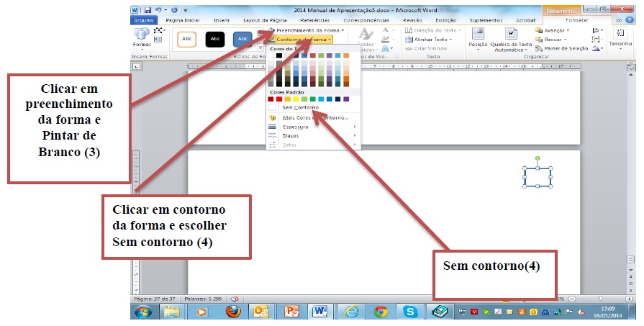Click Mais Cores de Contorno option

pyautogui.click(x=315, y=117)
